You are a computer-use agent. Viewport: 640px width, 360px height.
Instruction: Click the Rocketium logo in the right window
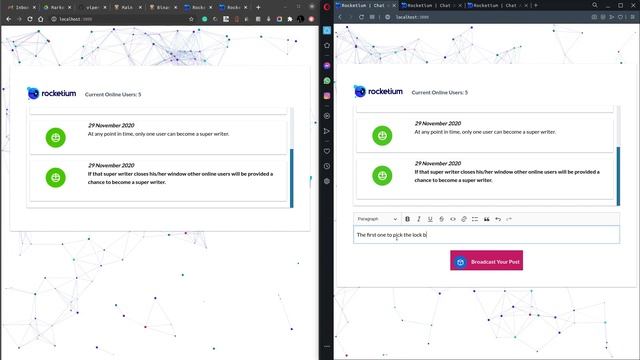[x=378, y=91]
